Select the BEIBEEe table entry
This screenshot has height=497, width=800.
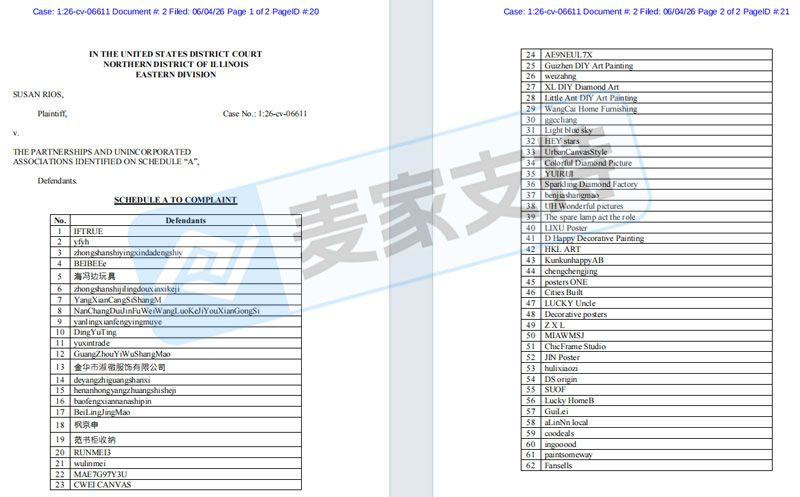(176, 263)
